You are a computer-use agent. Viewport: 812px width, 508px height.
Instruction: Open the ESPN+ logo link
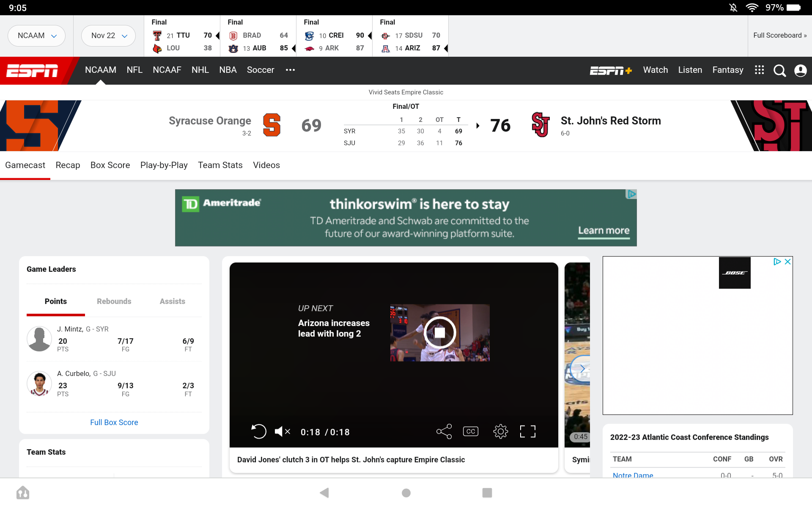611,71
